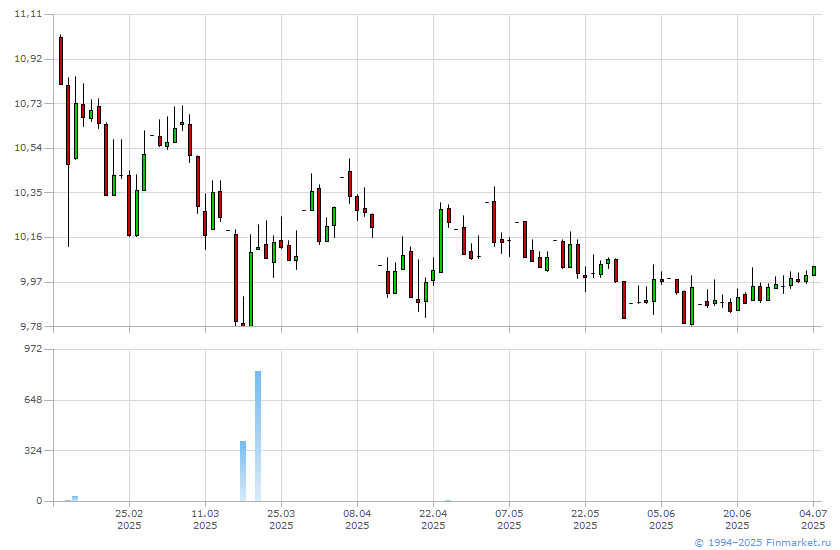
Task: Click the date label 22.05 2025
Action: (x=586, y=519)
